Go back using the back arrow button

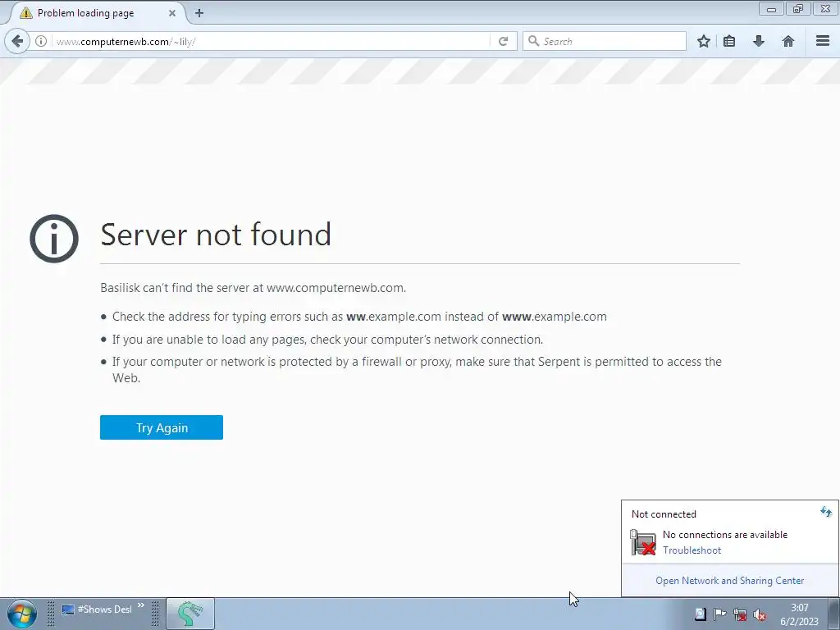(17, 41)
